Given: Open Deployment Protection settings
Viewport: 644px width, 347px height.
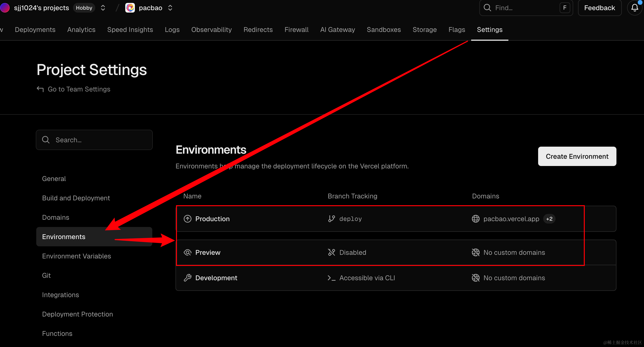Looking at the screenshot, I should (78, 314).
